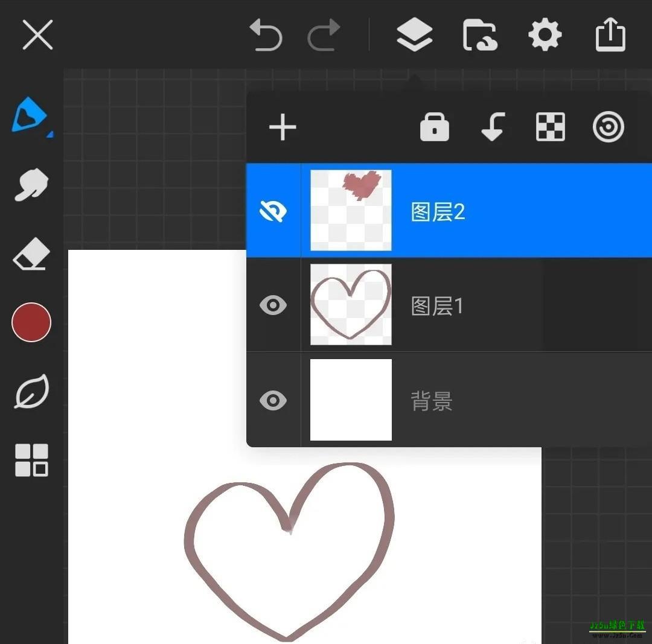The image size is (652, 644).
Task: Open the layer lock options
Action: (x=434, y=127)
